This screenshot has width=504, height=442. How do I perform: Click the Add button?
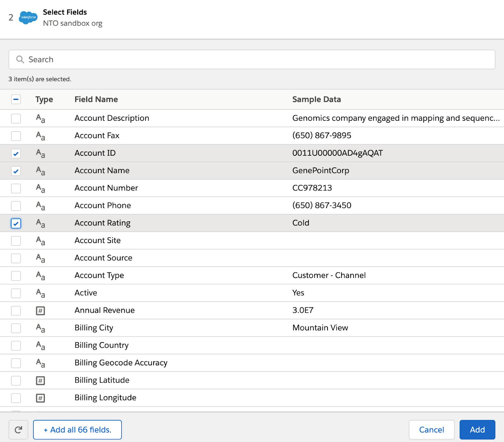click(477, 430)
